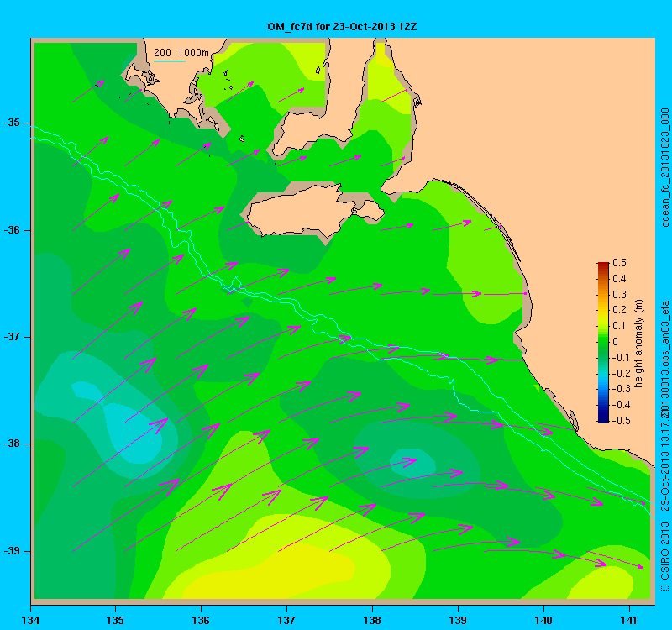Click the small island outline in upper Spencer Gulf

[x=318, y=71]
